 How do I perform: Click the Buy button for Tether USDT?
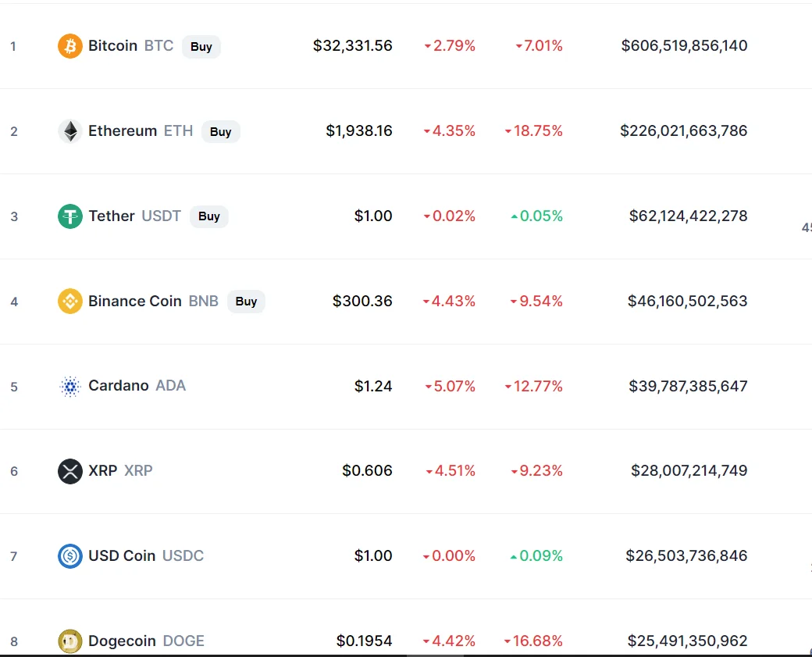[x=209, y=216]
